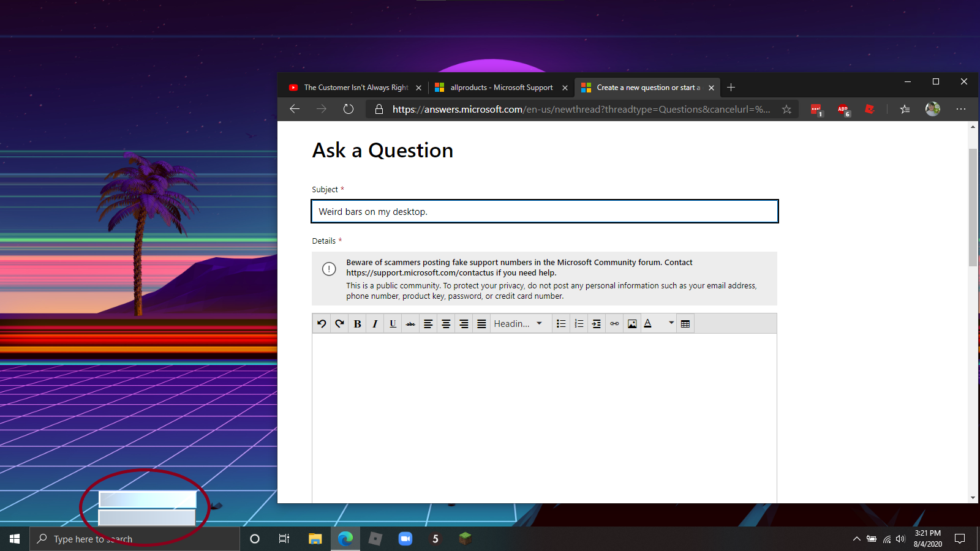Open Roblox Studio taskbar icon

click(375, 539)
